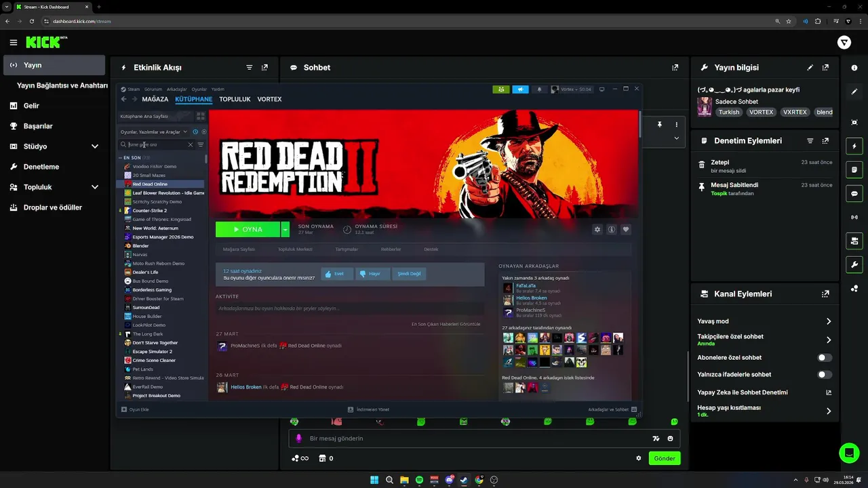Click the chat bubble icon in right rail

854,193
